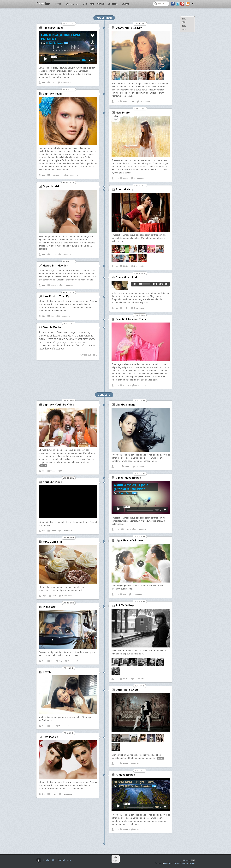Click MORE button on Dark Photo Effect post
This screenshot has width=231, height=868.
click(160, 758)
